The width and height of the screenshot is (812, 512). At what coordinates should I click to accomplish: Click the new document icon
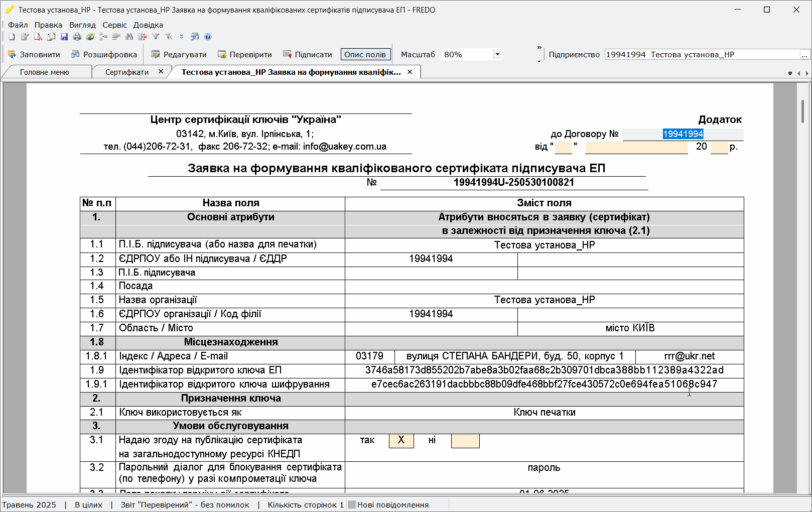point(12,37)
